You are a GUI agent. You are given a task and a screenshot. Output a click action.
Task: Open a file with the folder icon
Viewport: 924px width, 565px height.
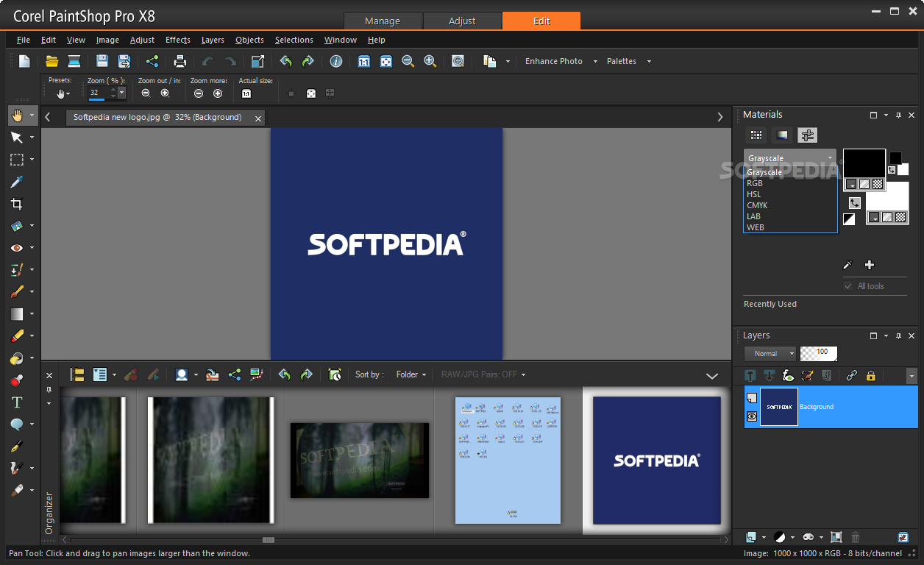[52, 61]
